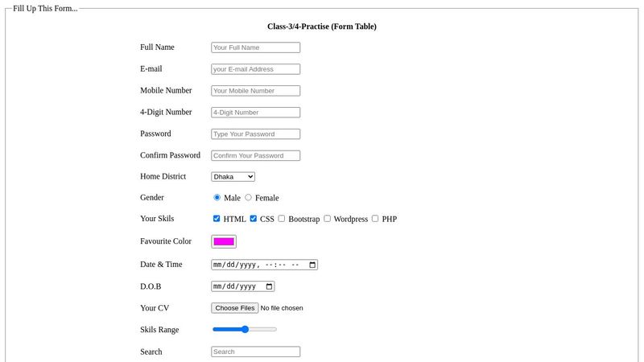The height and width of the screenshot is (362, 644).
Task: Focus the 4-Digit Number field
Action: pos(255,113)
